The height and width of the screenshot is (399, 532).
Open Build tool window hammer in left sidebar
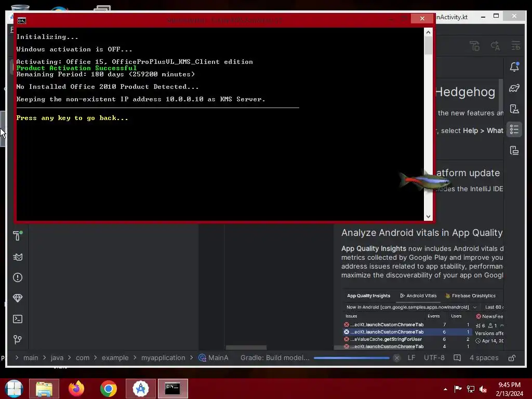coord(18,236)
